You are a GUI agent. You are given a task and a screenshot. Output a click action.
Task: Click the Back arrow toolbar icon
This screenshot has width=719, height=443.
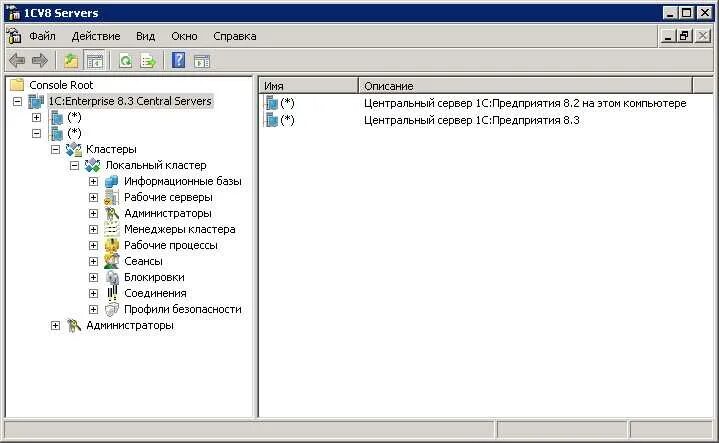click(x=17, y=60)
